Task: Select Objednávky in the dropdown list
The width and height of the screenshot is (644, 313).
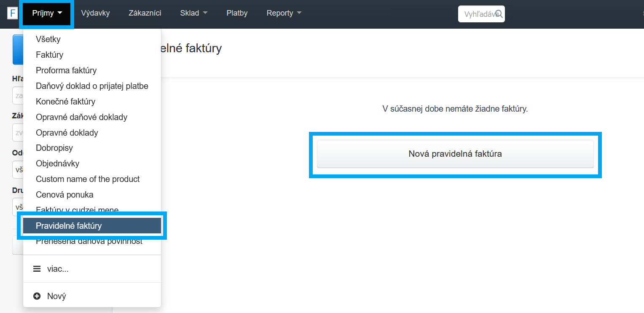Action: pyautogui.click(x=57, y=163)
